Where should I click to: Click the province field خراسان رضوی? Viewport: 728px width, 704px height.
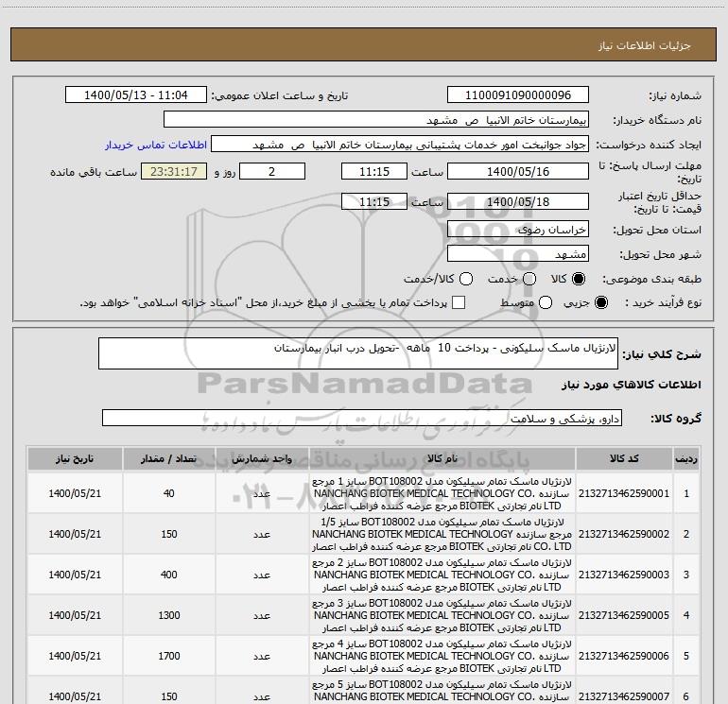518,229
